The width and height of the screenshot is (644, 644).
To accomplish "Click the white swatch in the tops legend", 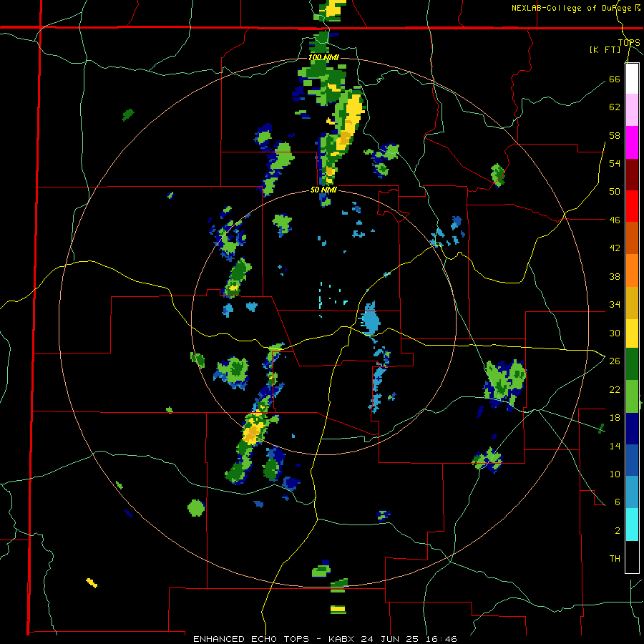I will pyautogui.click(x=632, y=79).
